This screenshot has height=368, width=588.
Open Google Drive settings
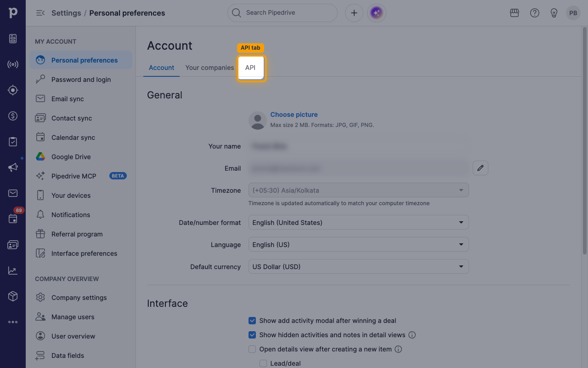pyautogui.click(x=81, y=157)
